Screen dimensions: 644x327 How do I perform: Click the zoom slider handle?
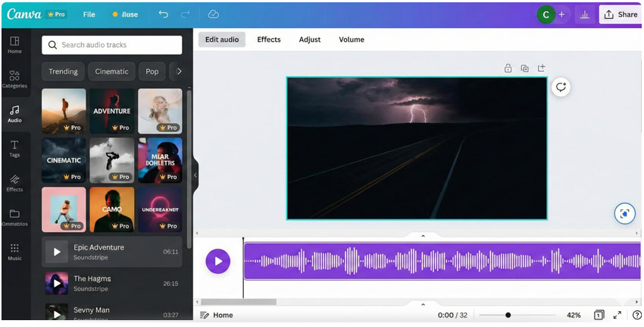pyautogui.click(x=508, y=315)
